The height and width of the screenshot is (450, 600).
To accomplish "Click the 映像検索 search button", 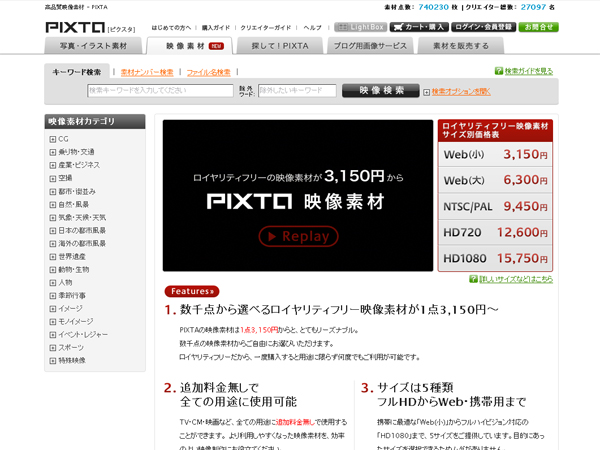I will 380,90.
